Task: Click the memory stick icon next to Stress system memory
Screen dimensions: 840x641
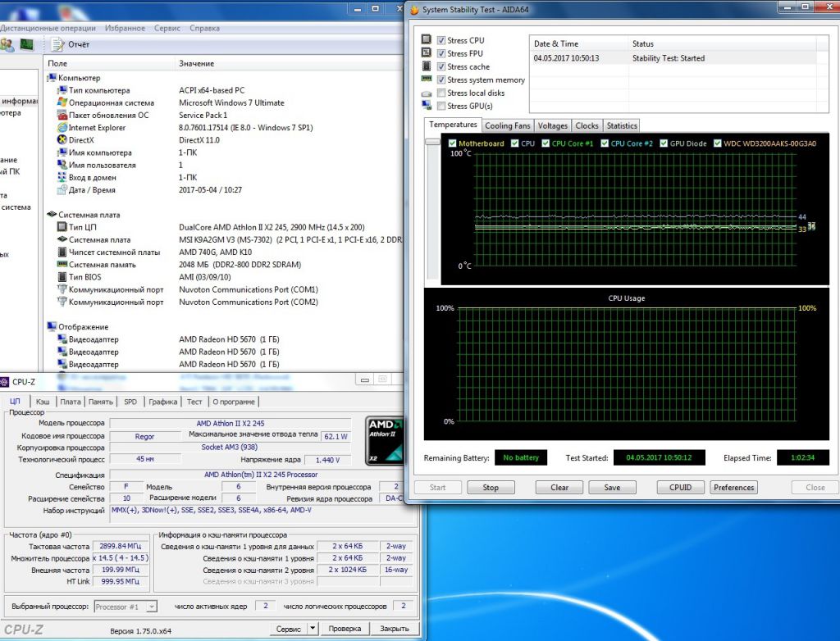Action: coord(427,79)
